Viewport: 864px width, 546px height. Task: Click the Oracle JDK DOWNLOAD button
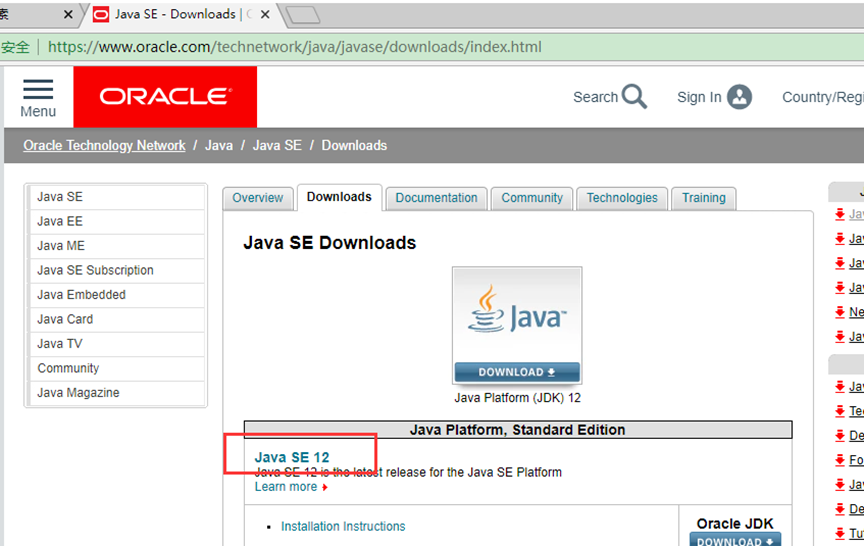tap(735, 540)
